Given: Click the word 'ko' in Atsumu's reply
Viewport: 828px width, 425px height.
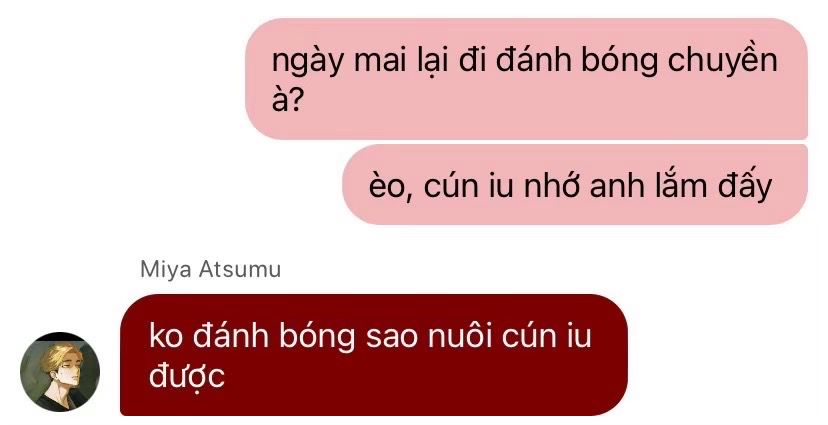Looking at the screenshot, I should tap(165, 336).
